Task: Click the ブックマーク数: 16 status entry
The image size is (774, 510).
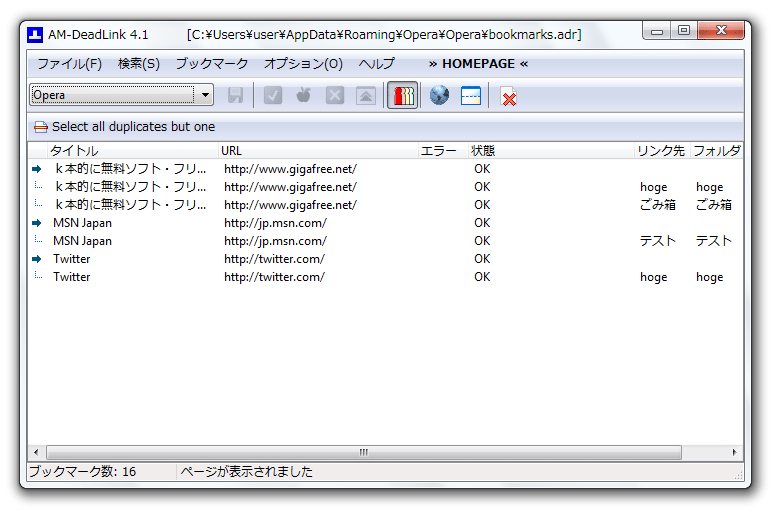Action: 82,471
